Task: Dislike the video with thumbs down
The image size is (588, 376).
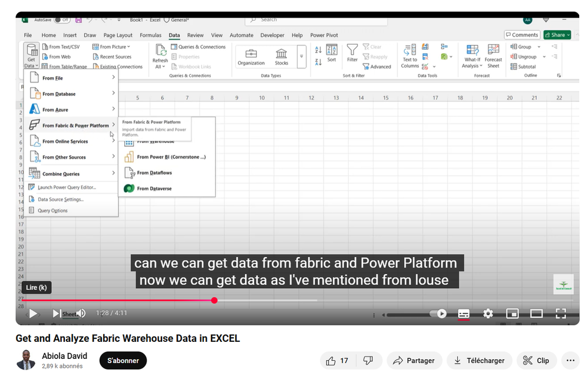Action: coord(368,361)
